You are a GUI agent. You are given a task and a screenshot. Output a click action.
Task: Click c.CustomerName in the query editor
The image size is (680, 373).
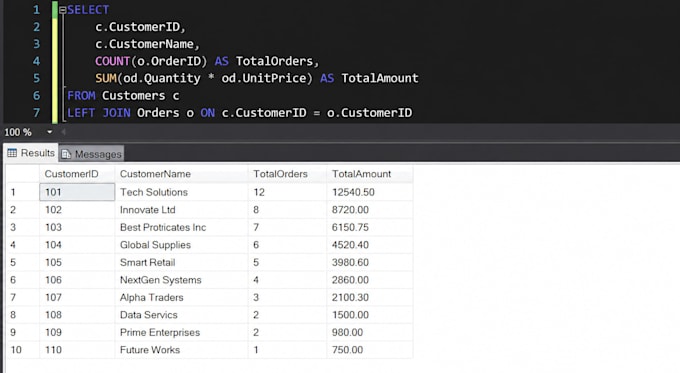[x=144, y=44]
